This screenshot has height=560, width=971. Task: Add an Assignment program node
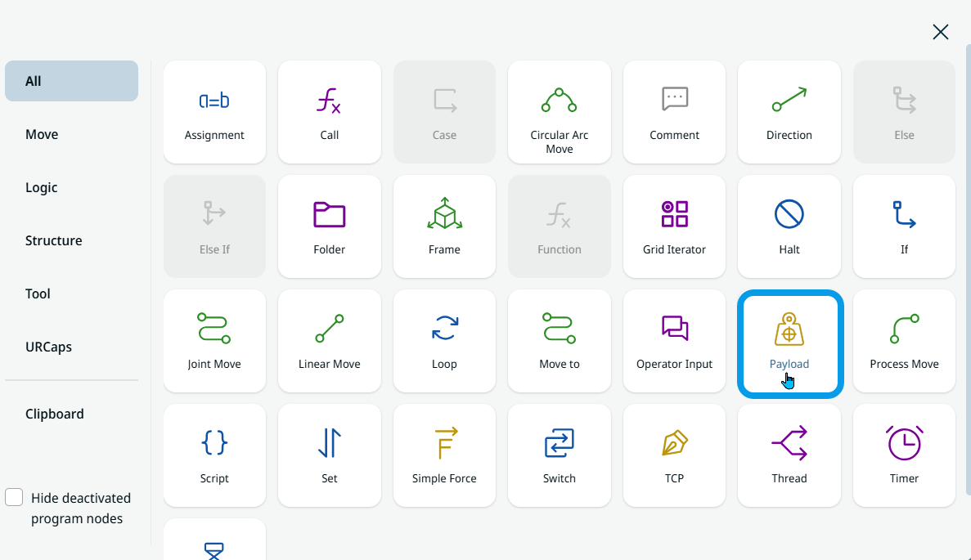214,112
